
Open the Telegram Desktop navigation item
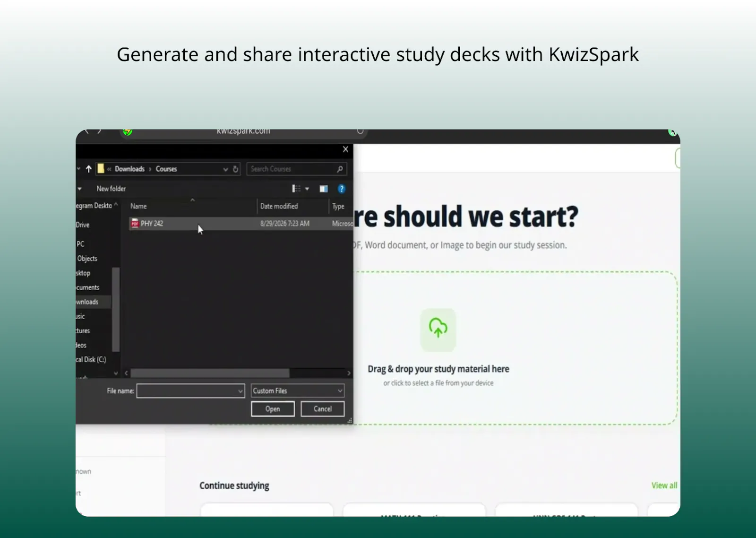[94, 206]
